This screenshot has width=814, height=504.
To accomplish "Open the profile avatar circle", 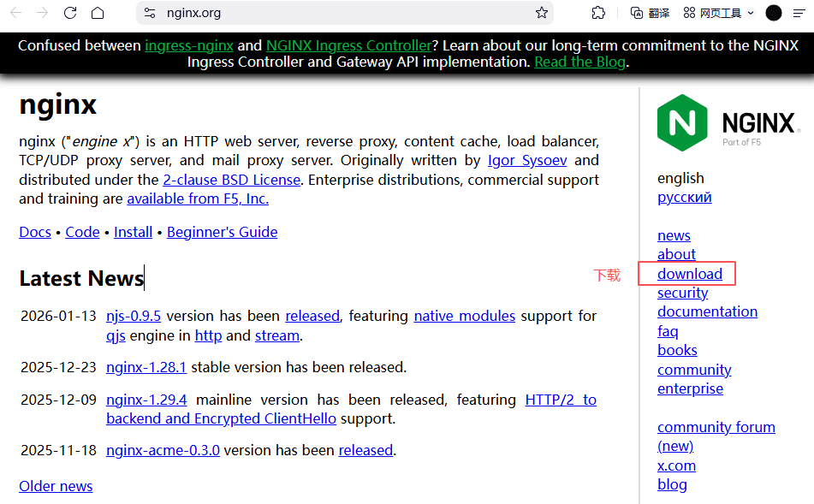I will (774, 13).
